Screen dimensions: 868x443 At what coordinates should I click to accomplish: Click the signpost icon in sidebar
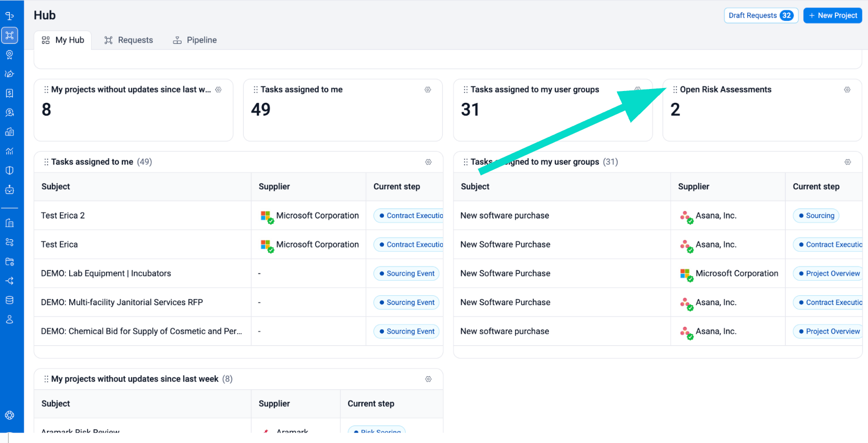(9, 16)
